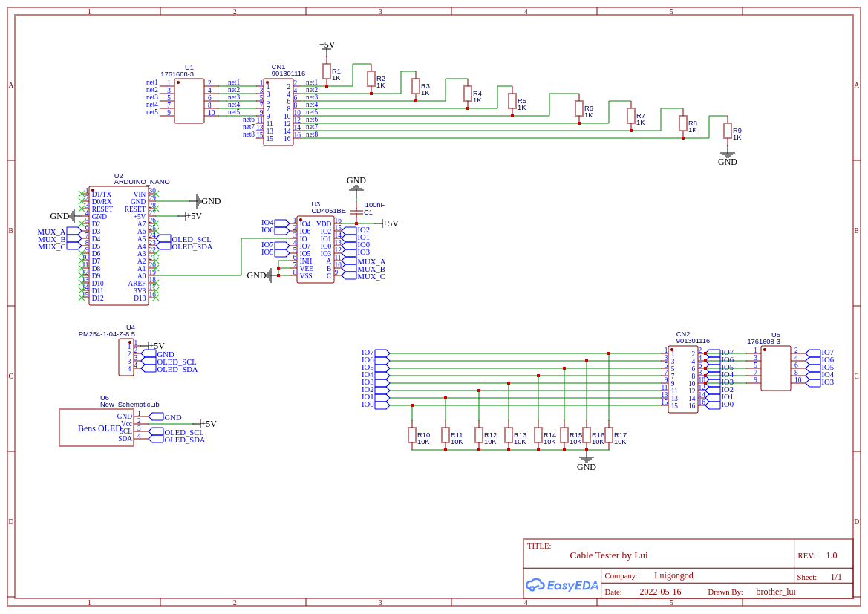Click the U3 CD4051BE multiplexer body
Image resolution: width=868 pixels, height=614 pixels.
[x=316, y=249]
